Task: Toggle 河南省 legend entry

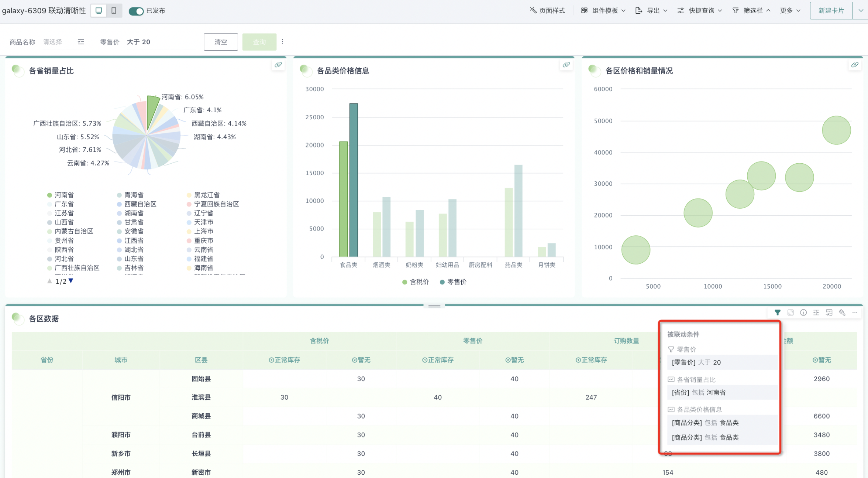Action: 61,195
